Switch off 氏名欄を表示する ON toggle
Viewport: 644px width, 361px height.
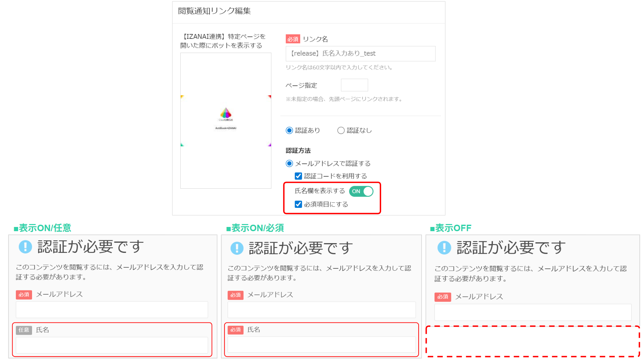pos(361,191)
